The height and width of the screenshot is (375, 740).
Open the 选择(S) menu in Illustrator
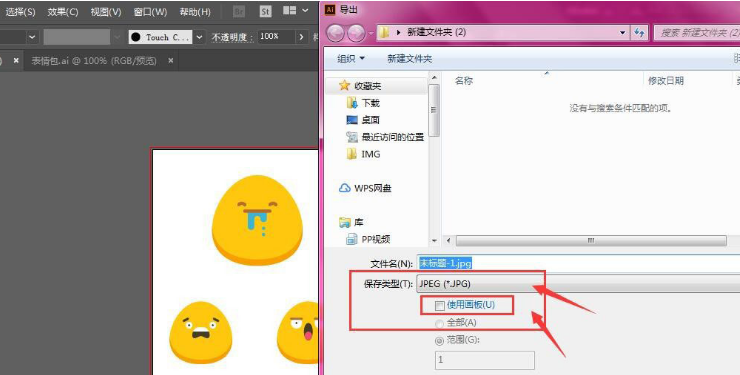20,12
